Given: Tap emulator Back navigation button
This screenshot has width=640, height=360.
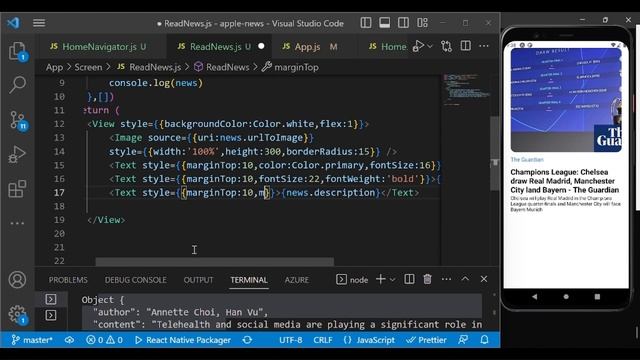Looking at the screenshot, I should [x=534, y=297].
